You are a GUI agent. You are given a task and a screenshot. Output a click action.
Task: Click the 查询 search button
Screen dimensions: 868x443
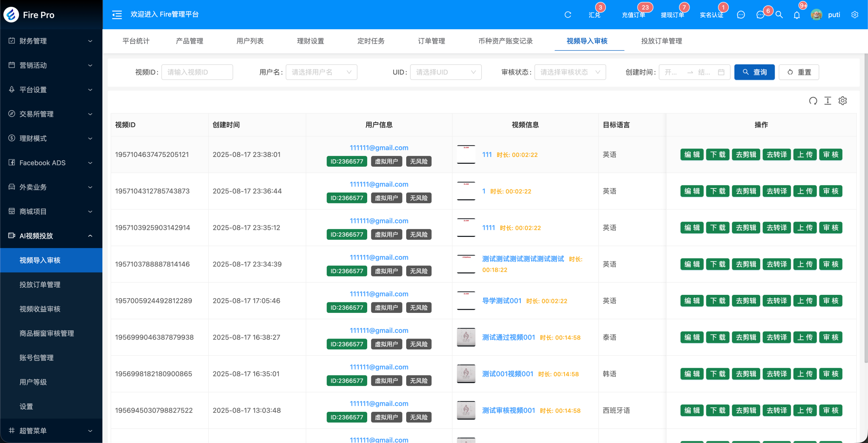tap(754, 72)
